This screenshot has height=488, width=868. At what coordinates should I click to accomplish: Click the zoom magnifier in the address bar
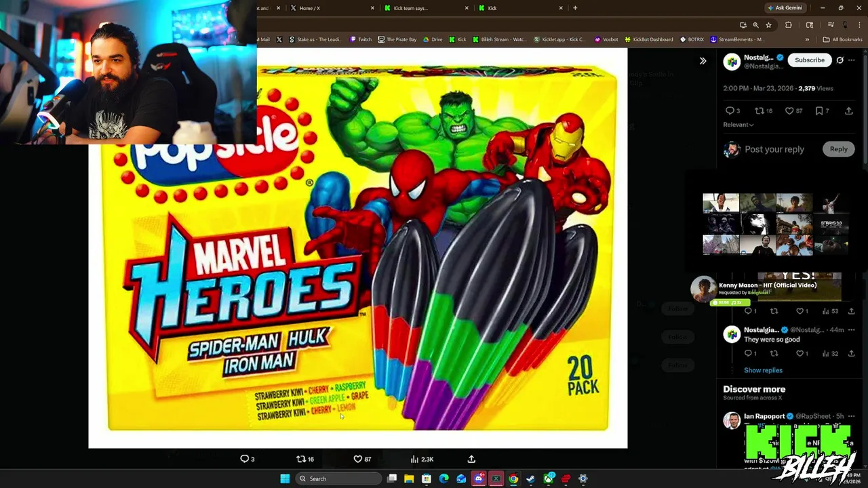coord(755,25)
